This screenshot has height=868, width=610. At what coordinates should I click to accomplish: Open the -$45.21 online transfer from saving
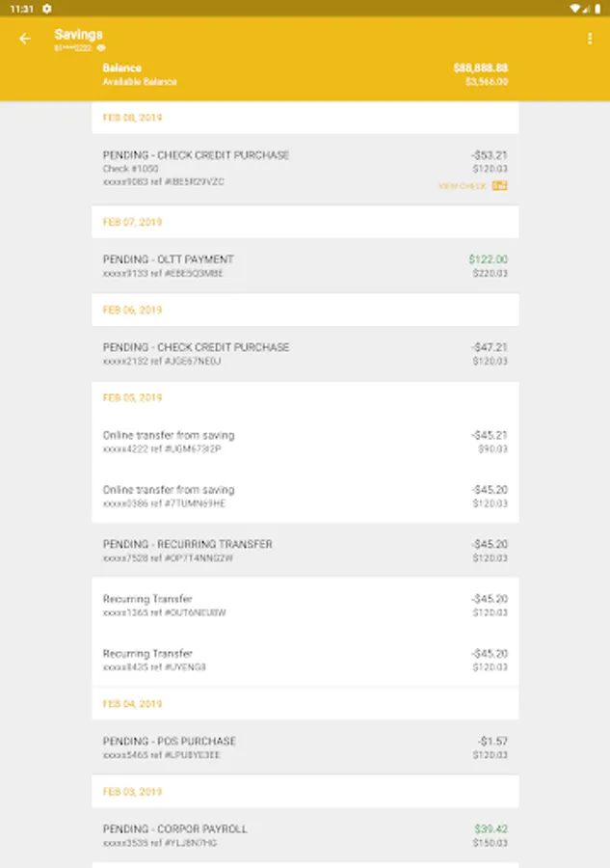coord(305,442)
